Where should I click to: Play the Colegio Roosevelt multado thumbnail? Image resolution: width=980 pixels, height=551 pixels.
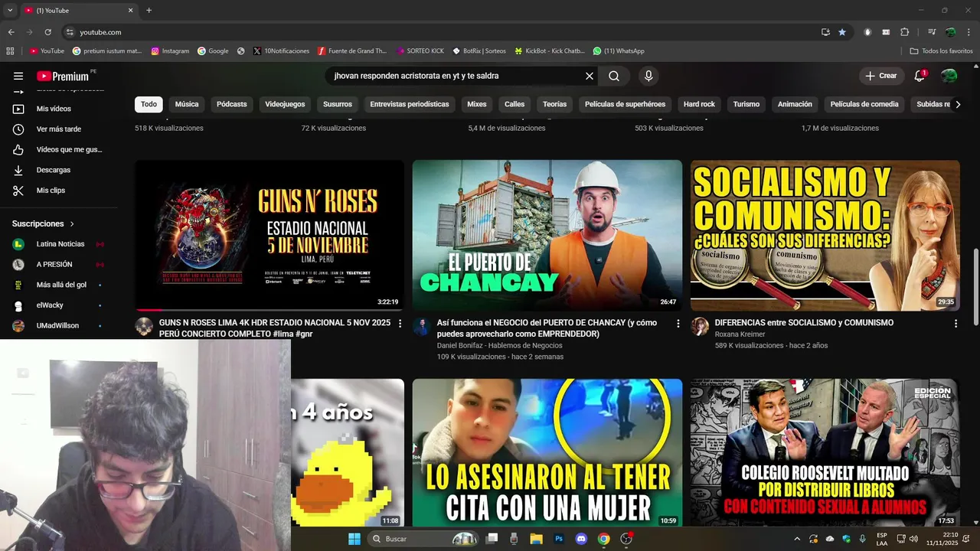click(x=825, y=452)
